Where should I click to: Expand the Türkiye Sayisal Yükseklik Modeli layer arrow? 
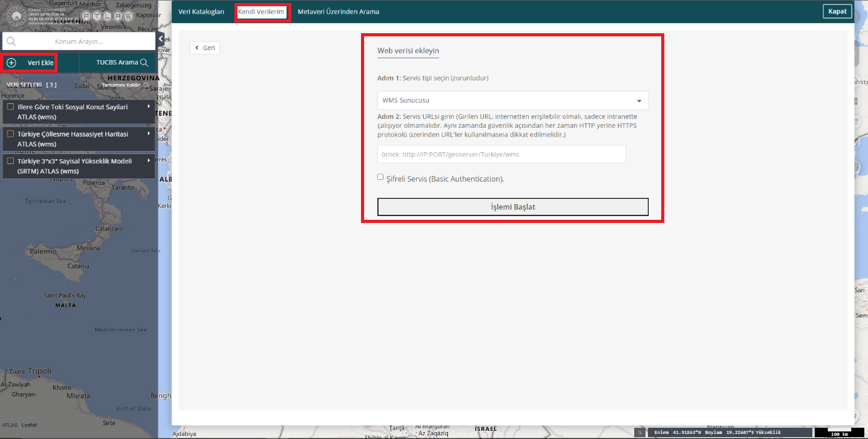[x=149, y=161]
